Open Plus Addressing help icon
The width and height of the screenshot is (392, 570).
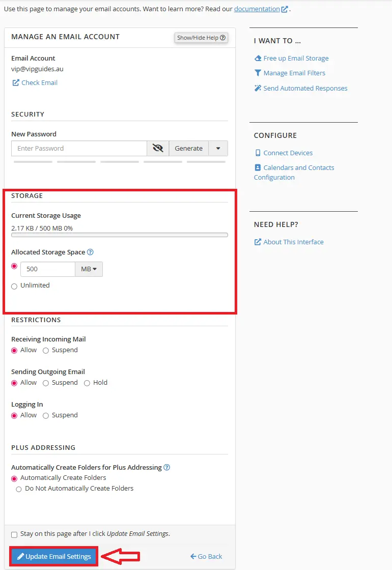coord(166,467)
